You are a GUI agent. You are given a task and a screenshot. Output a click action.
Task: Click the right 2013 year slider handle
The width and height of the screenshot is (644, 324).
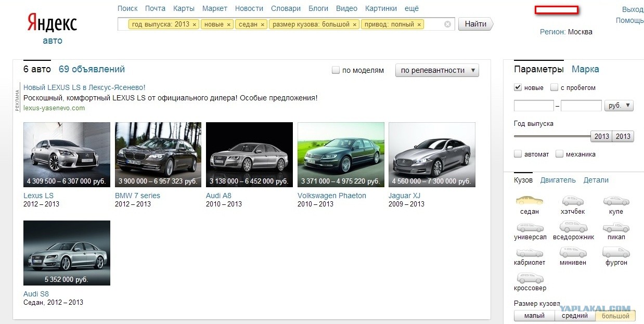click(623, 136)
